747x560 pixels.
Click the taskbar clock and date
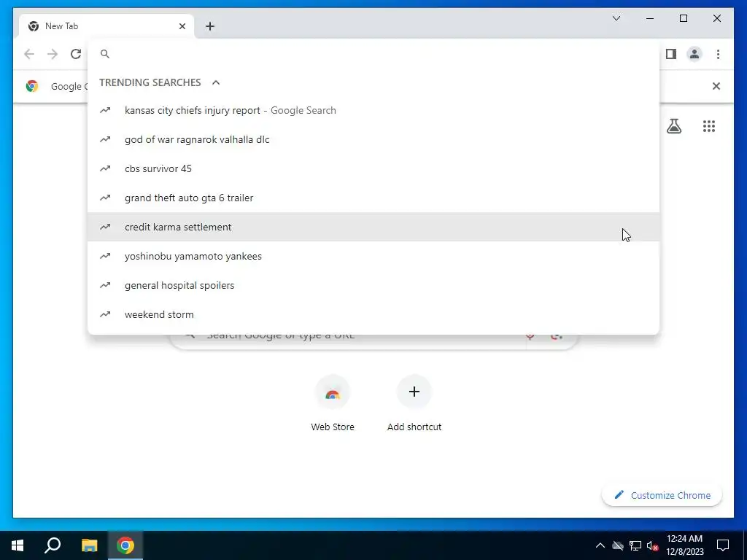[x=684, y=545]
